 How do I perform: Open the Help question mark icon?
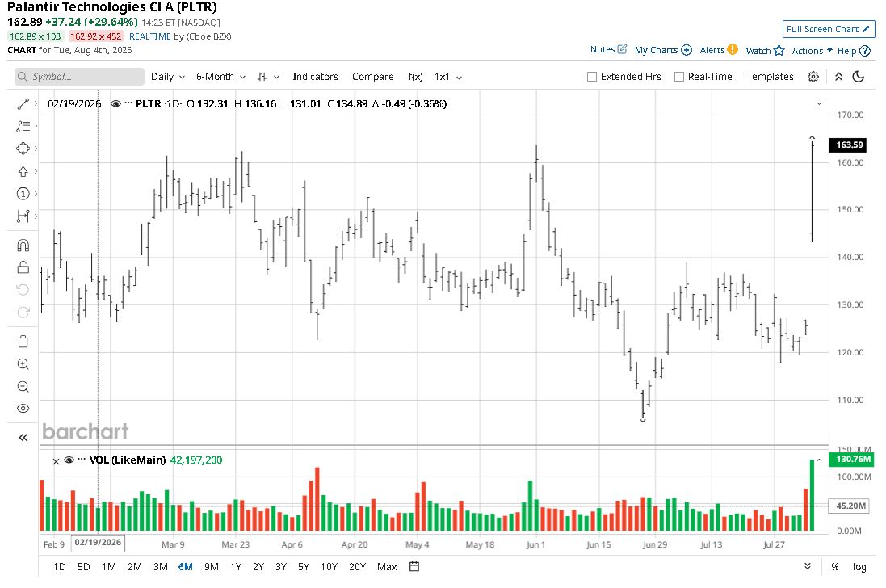point(864,51)
